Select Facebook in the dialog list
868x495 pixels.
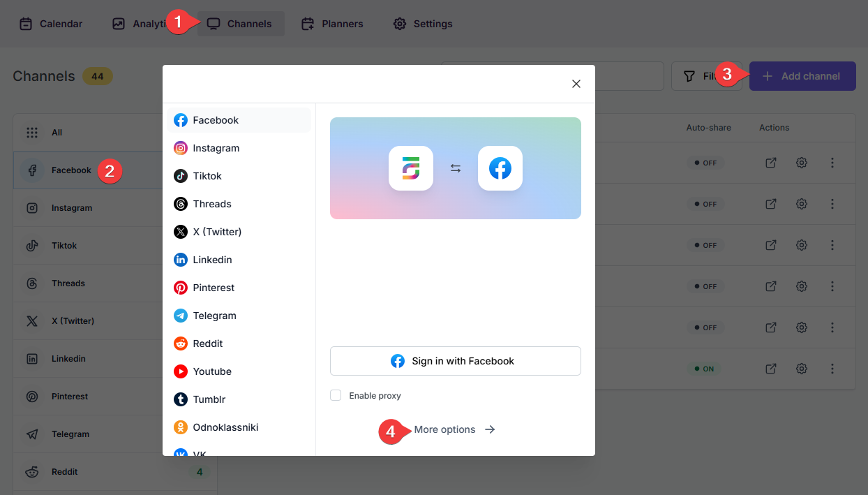(239, 120)
